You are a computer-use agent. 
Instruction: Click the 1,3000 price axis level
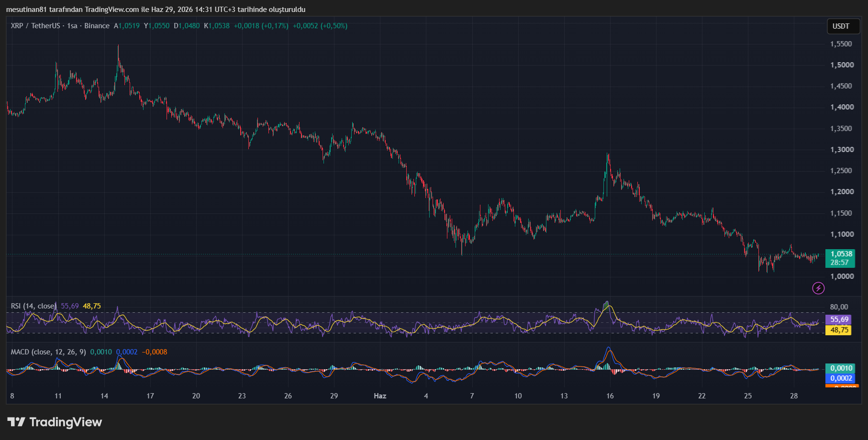tap(842, 150)
